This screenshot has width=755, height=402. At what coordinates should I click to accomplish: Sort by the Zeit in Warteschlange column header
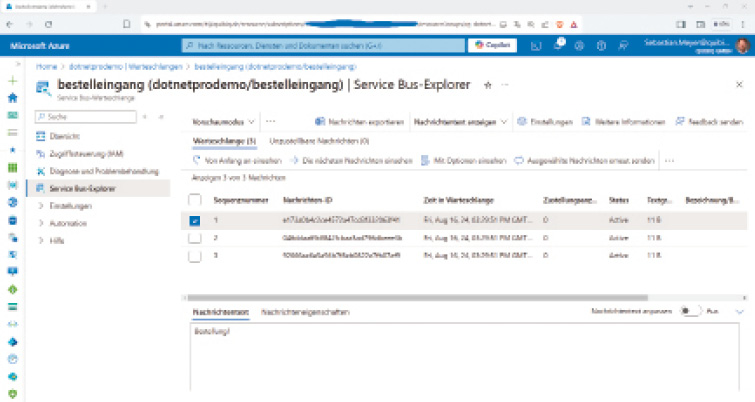[458, 200]
